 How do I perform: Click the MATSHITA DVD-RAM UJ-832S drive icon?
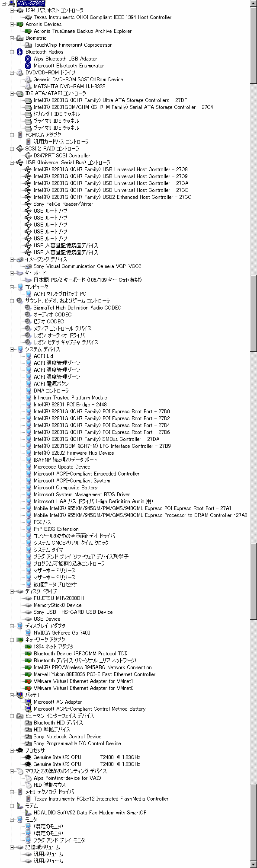(28, 86)
